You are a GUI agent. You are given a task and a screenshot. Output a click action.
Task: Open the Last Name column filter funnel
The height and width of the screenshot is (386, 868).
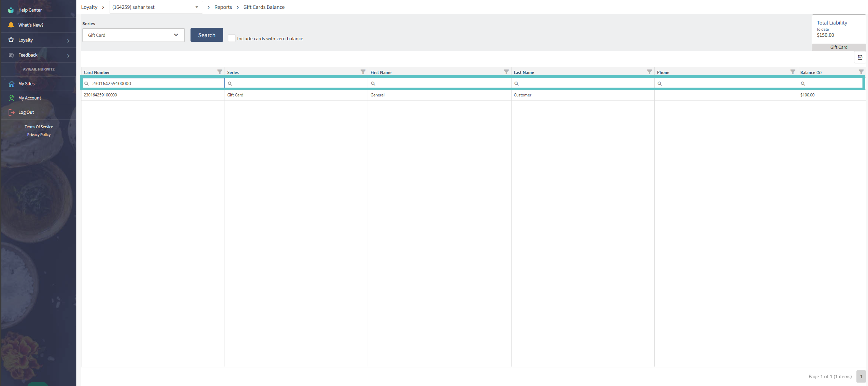click(649, 72)
